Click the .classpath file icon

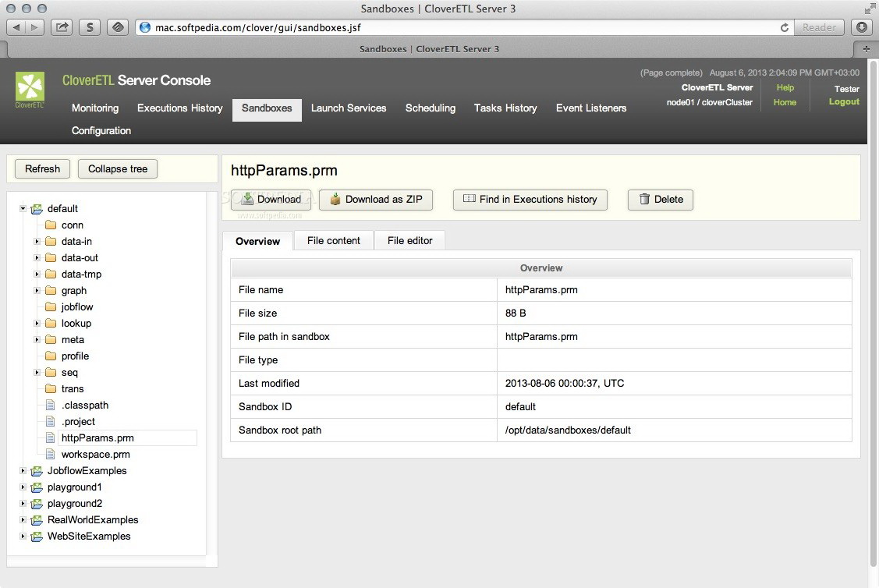51,405
